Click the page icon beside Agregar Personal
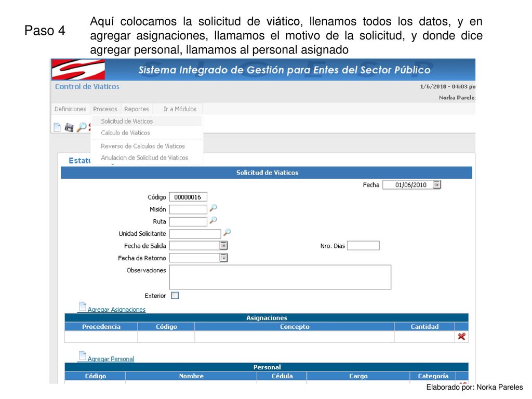The height and width of the screenshot is (399, 532). click(x=83, y=356)
